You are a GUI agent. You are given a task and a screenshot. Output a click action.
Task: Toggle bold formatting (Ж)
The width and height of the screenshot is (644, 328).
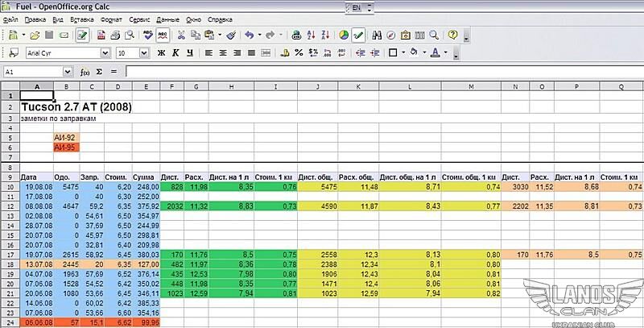pos(161,53)
